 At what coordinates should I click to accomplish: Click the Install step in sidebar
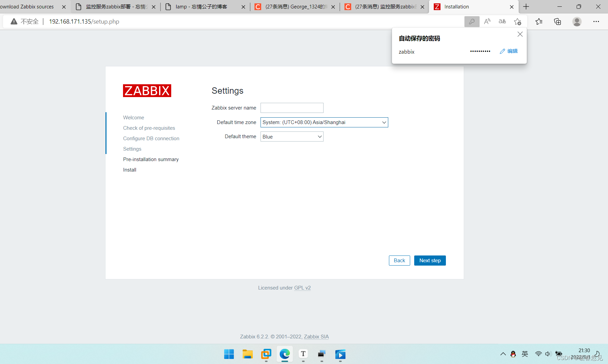pyautogui.click(x=129, y=170)
